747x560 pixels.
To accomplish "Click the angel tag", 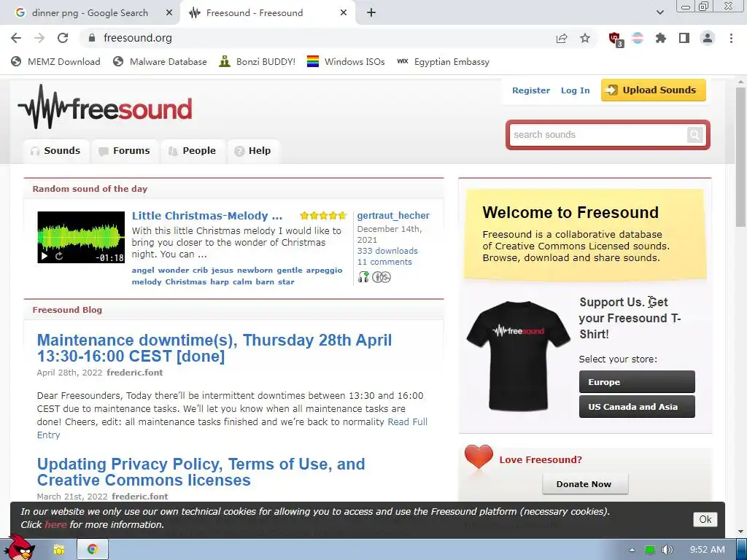I will point(143,270).
